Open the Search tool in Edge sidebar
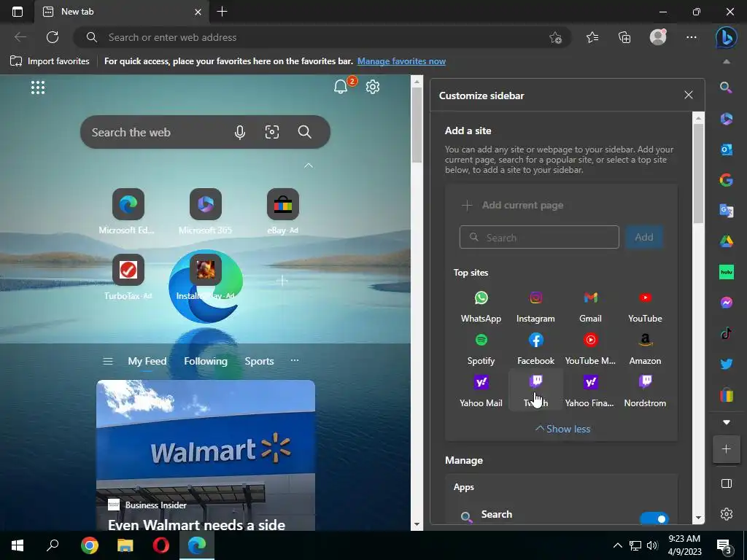747x560 pixels. click(726, 87)
